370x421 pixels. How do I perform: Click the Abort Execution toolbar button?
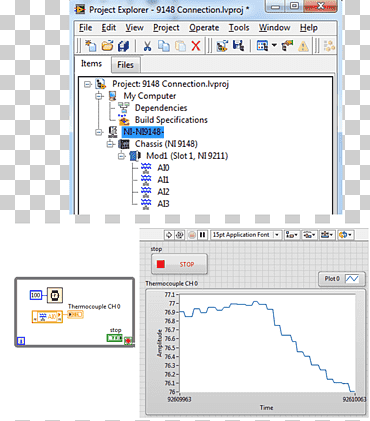[x=192, y=235]
